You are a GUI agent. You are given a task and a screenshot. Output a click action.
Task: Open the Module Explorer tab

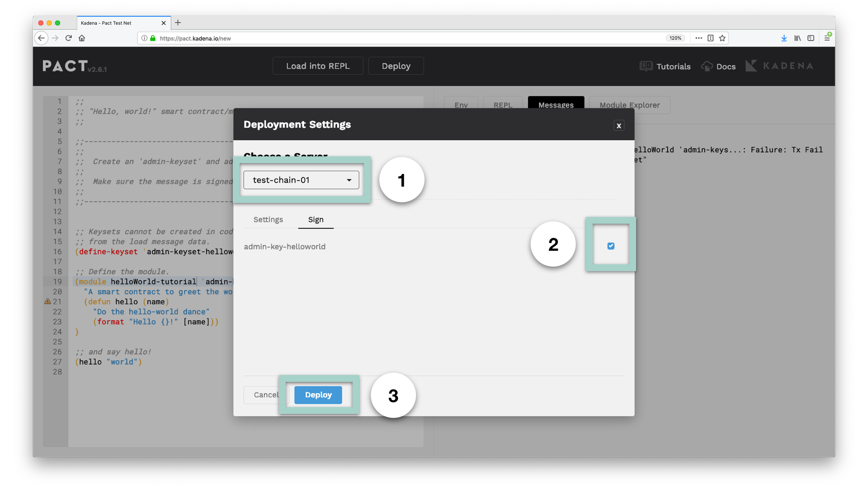coord(629,105)
